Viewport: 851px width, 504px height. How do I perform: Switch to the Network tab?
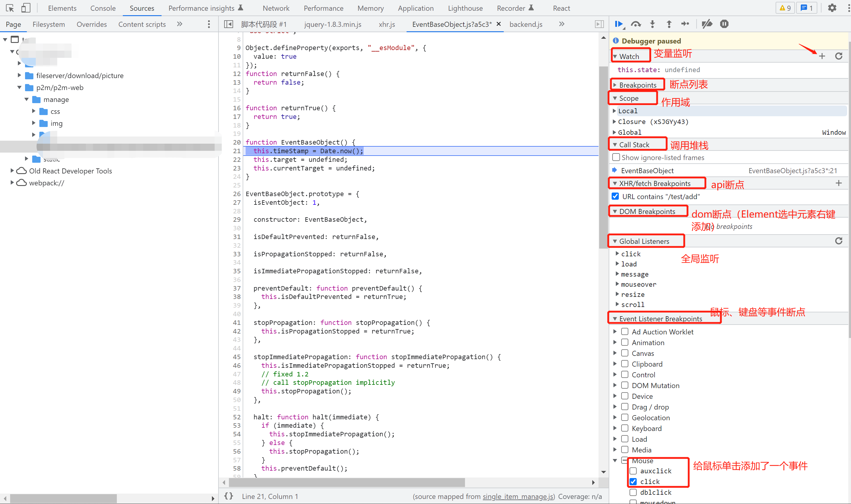point(275,8)
